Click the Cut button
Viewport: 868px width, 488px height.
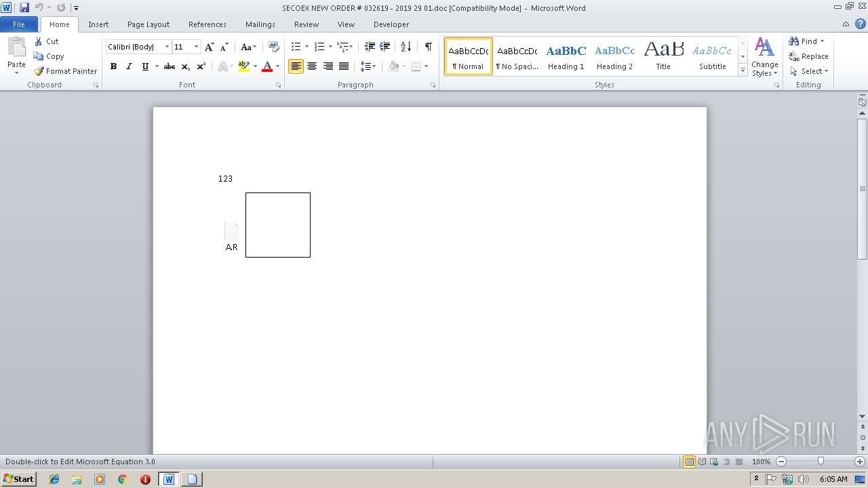[47, 41]
